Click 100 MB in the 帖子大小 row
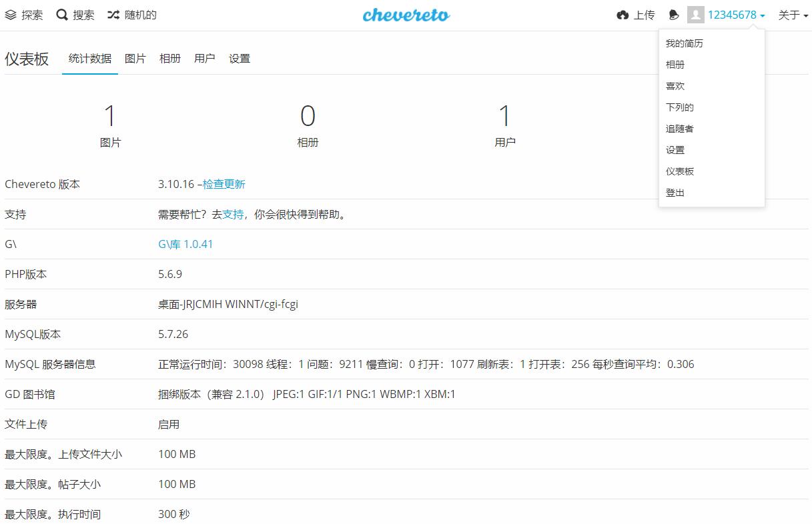 click(x=177, y=484)
